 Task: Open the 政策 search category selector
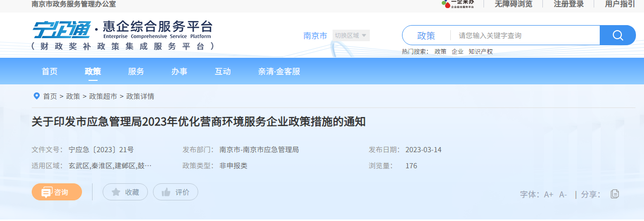click(x=426, y=36)
